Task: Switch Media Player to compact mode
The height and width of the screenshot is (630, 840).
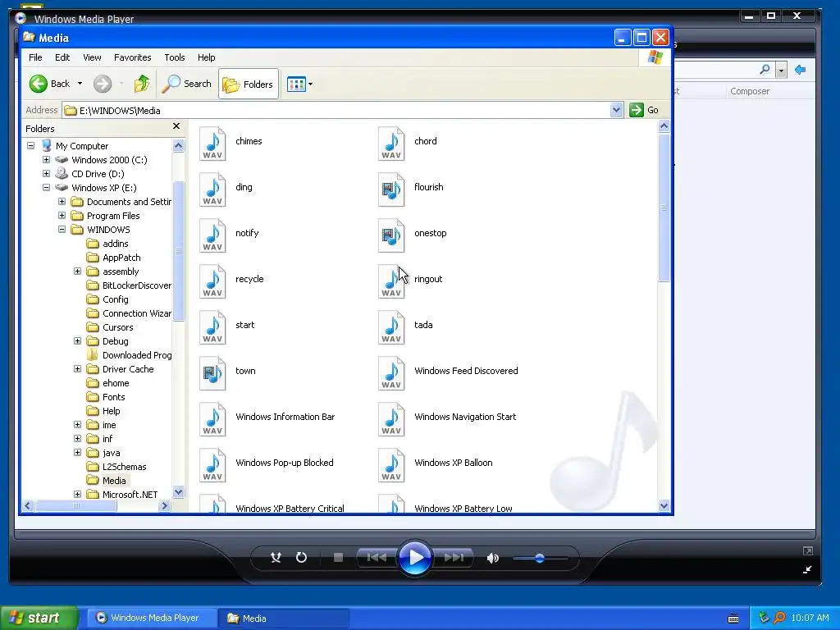Action: click(x=807, y=569)
